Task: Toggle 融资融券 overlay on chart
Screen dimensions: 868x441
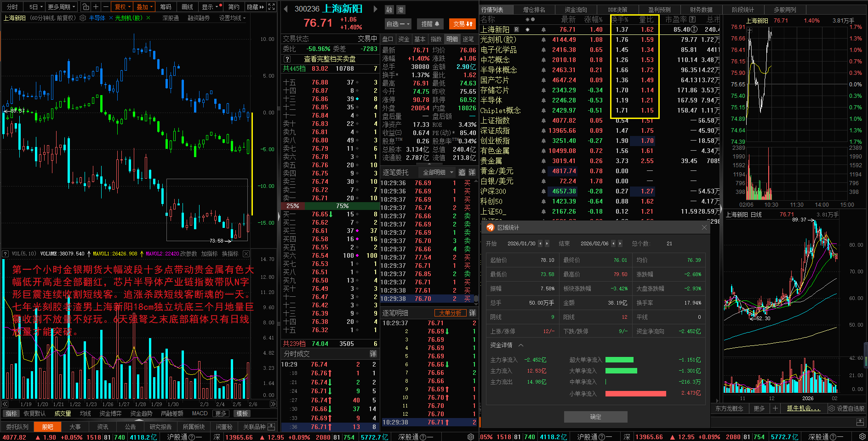Action: click(199, 18)
